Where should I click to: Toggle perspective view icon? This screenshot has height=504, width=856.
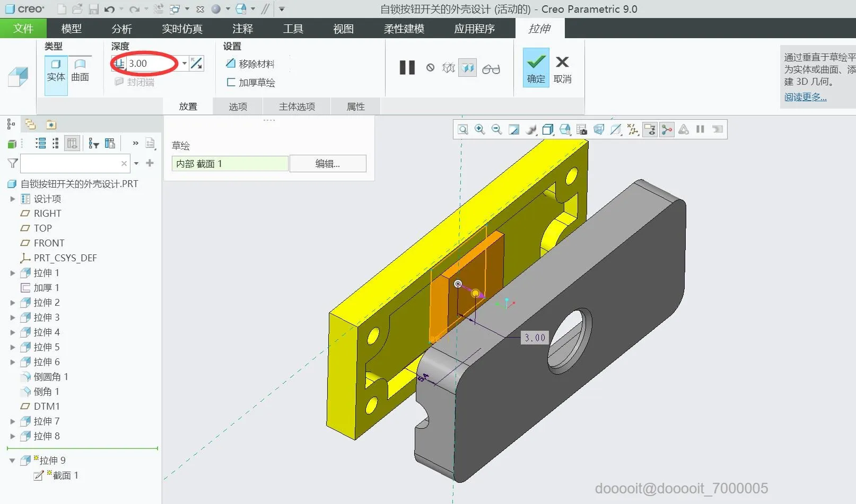pyautogui.click(x=599, y=130)
